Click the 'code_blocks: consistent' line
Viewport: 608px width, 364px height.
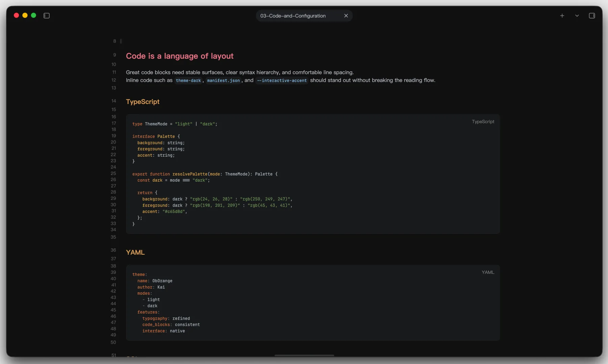[171, 325]
